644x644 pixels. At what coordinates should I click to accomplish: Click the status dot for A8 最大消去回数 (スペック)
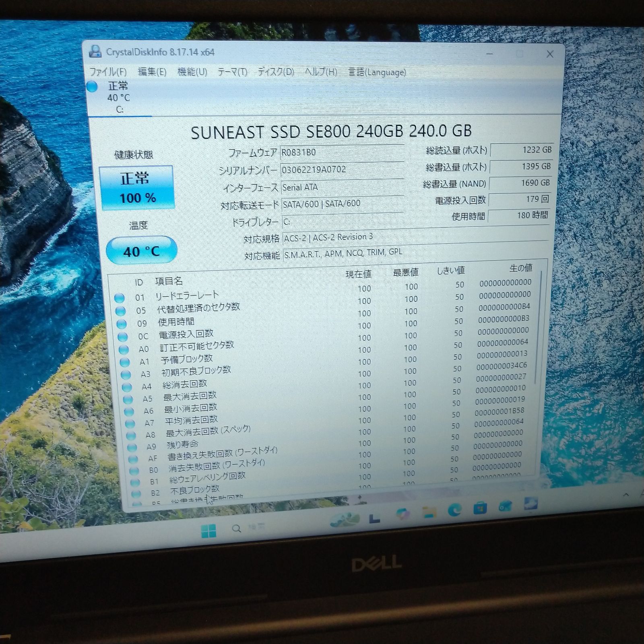[131, 436]
